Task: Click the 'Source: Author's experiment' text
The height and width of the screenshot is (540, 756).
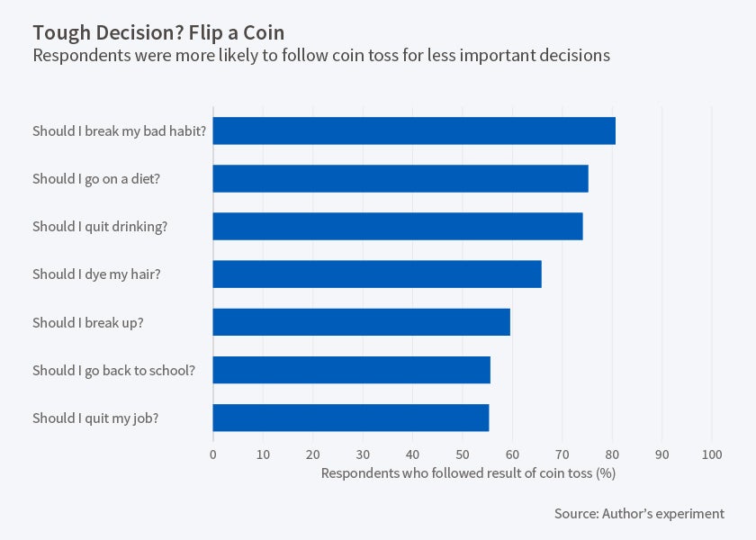Action: (639, 514)
